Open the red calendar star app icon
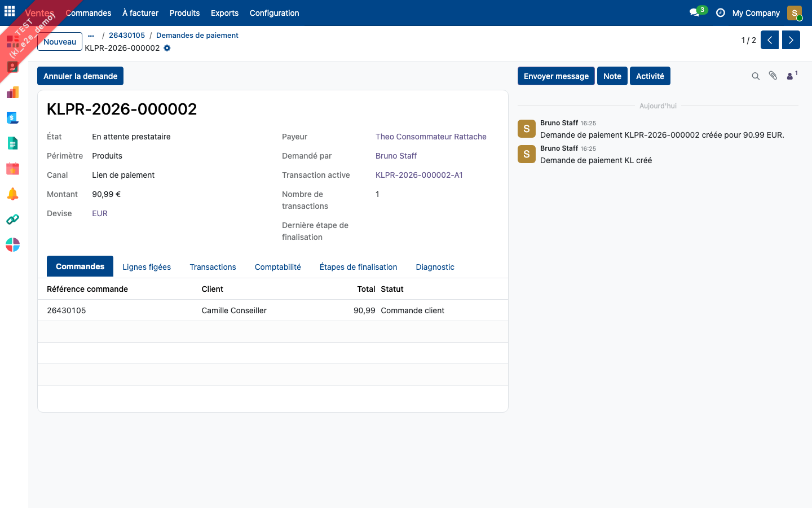 point(12,168)
